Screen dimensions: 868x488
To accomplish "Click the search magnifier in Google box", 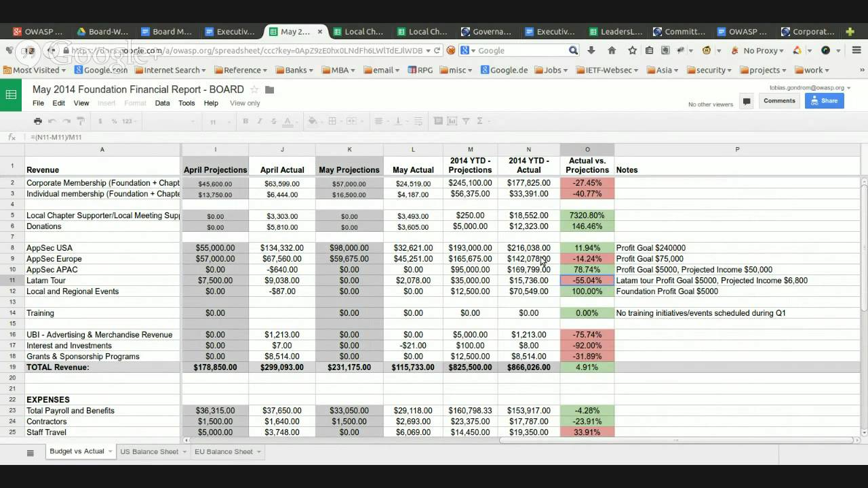I will (573, 50).
